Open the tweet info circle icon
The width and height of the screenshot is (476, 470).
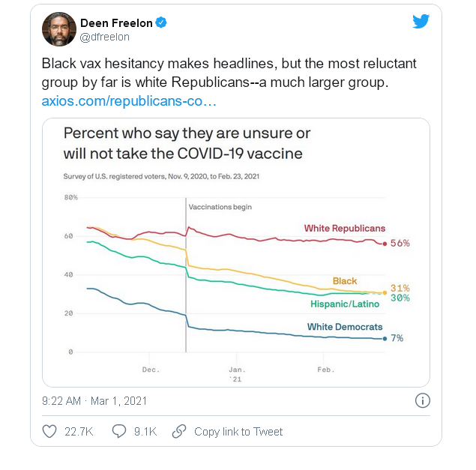point(422,400)
